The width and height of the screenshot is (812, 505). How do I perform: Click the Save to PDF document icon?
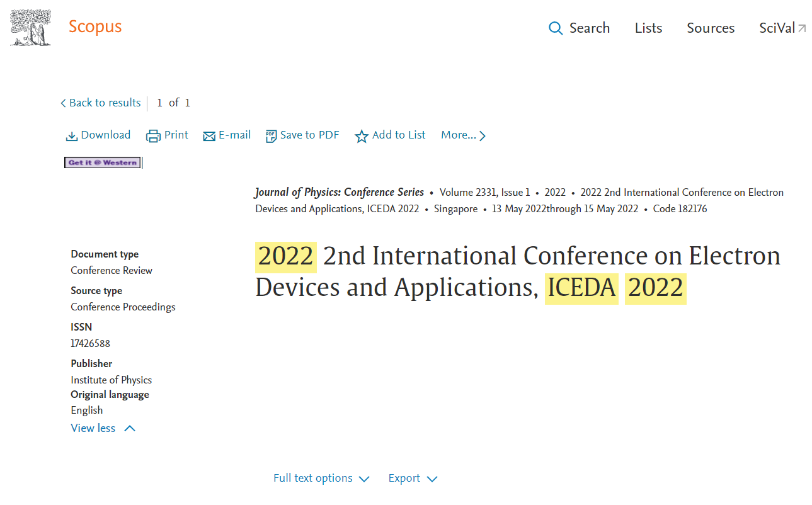(x=271, y=136)
